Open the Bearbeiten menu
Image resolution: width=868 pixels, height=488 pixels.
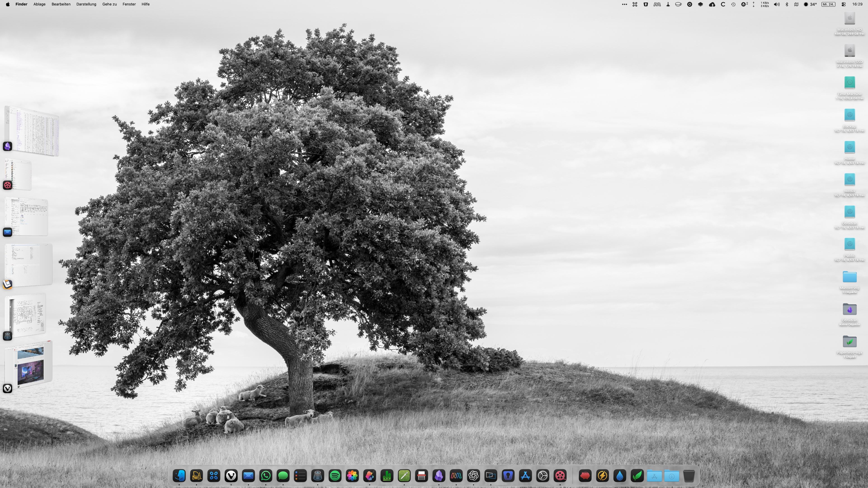[x=61, y=4]
